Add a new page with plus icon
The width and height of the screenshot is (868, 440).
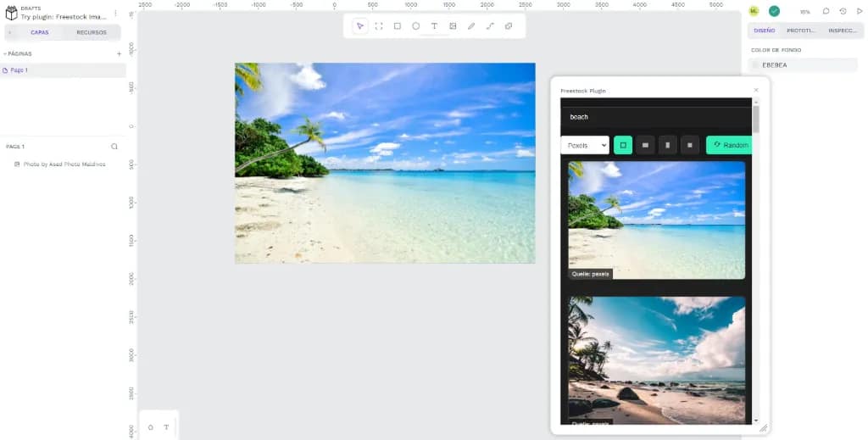[119, 53]
